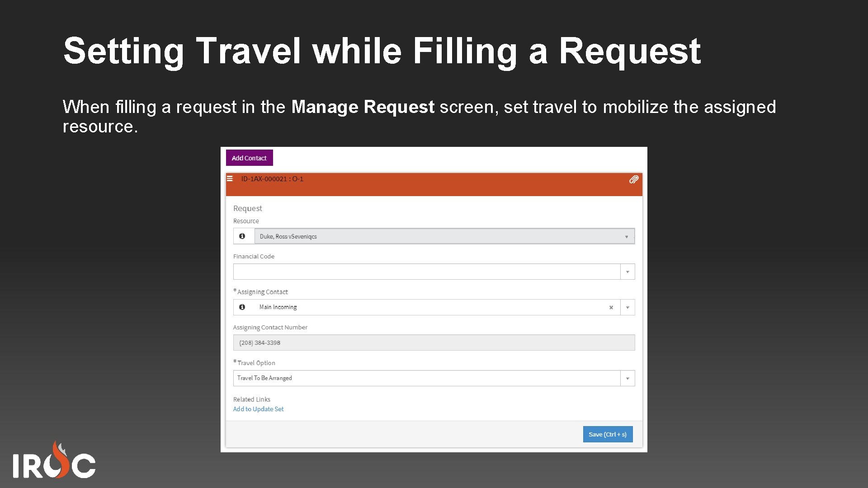868x488 pixels.
Task: Open the Travel Option dropdown
Action: point(627,378)
